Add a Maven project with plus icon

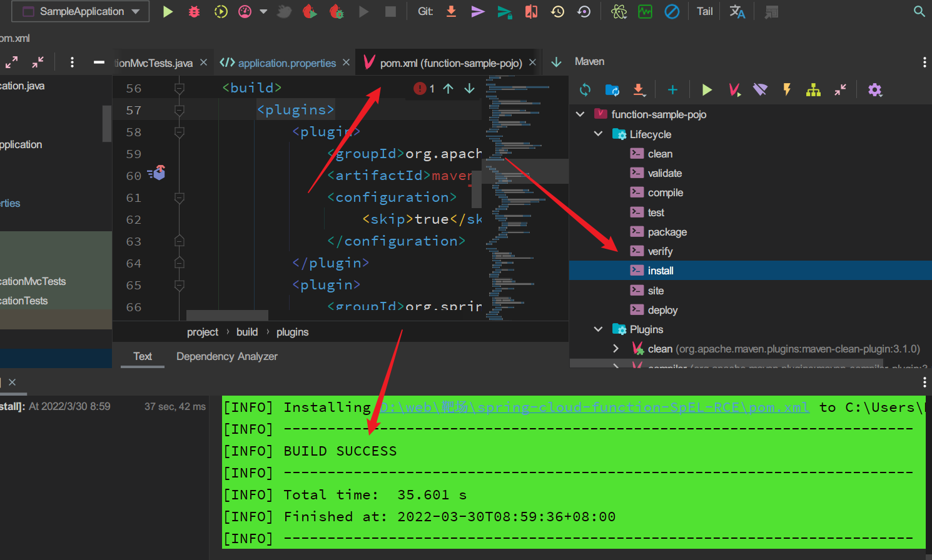coord(672,90)
